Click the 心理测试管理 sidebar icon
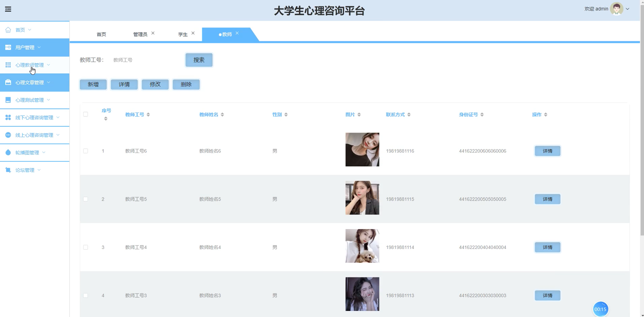Image resolution: width=644 pixels, height=317 pixels. tap(8, 100)
